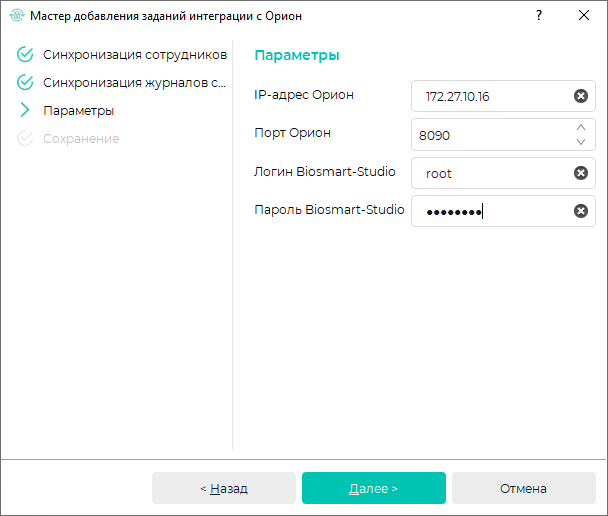Click greyed checkmark beside Сохранение

pyautogui.click(x=25, y=138)
